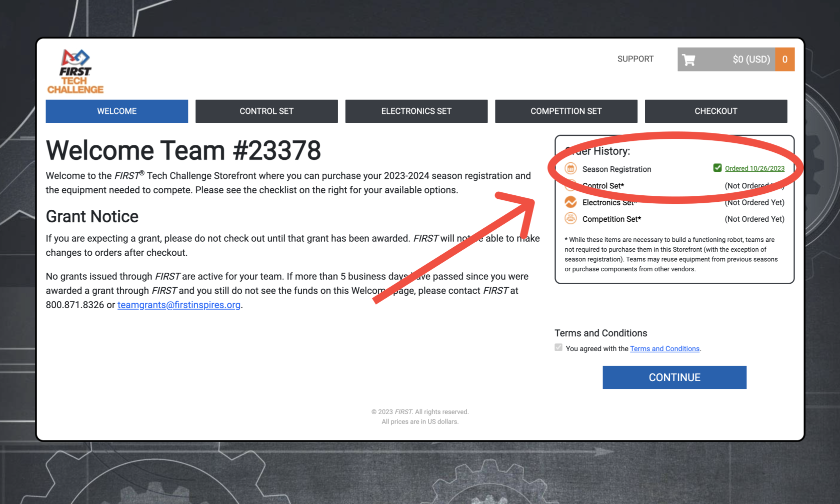Open the ELECTRONICS SET tab

[416, 111]
